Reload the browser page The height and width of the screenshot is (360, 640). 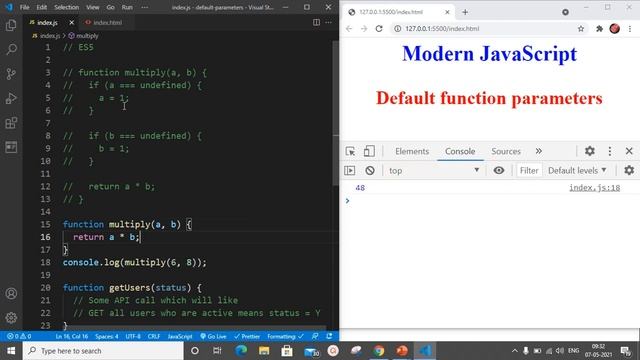click(x=379, y=29)
